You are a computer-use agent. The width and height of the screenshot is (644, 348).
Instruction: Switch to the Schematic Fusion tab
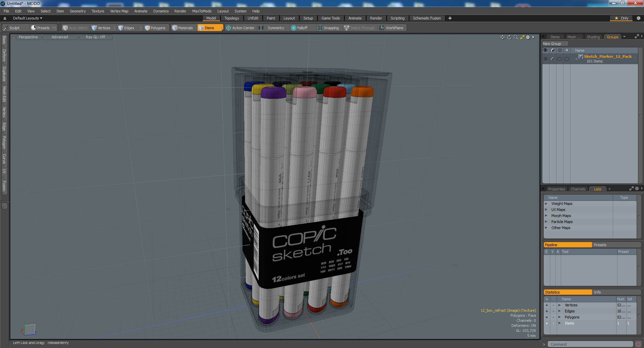[427, 18]
